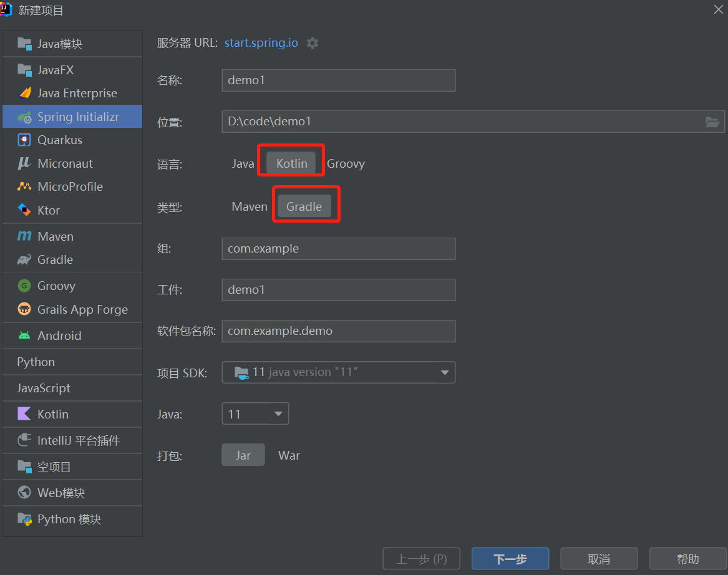Click the Kotlin K logo icon
Viewport: 728px width, 575px height.
pyautogui.click(x=24, y=414)
